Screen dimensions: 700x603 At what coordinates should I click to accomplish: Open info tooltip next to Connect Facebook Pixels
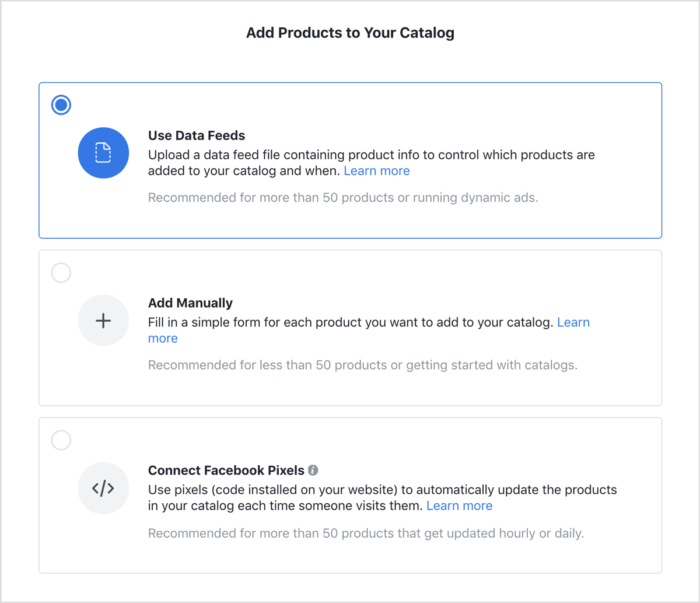[x=313, y=470]
